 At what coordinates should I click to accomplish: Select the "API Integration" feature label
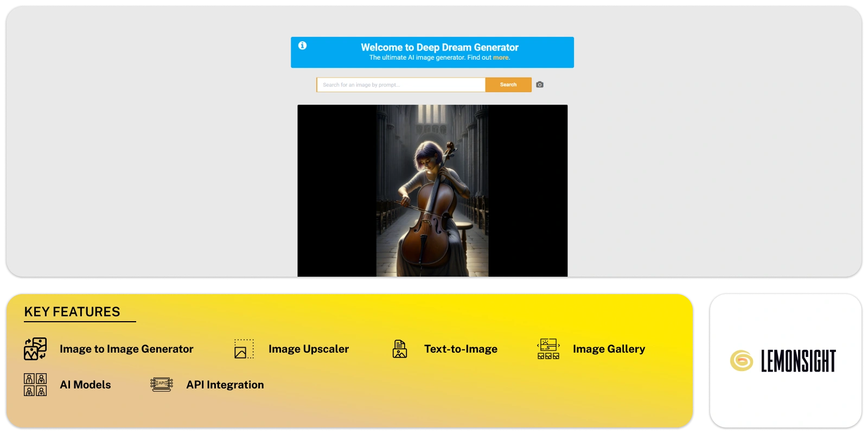click(x=225, y=385)
